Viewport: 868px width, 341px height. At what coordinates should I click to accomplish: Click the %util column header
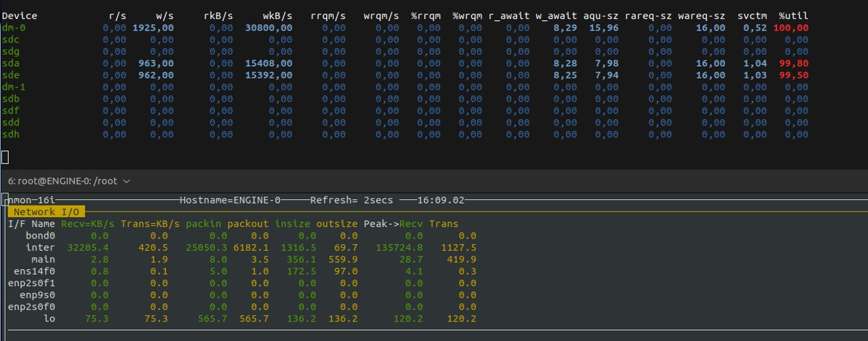[793, 16]
